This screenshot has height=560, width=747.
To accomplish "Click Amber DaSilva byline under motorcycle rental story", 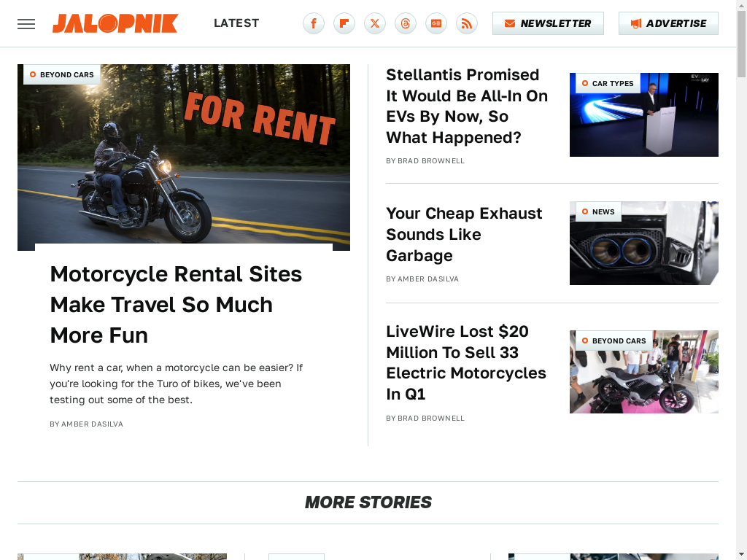I will click(93, 424).
